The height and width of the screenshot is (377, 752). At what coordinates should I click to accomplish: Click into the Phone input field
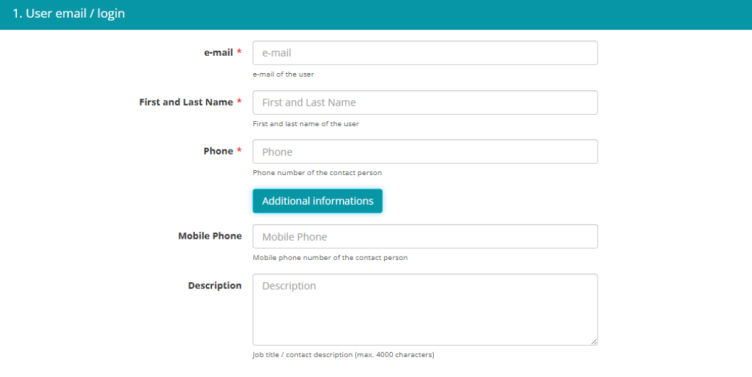pyautogui.click(x=425, y=152)
